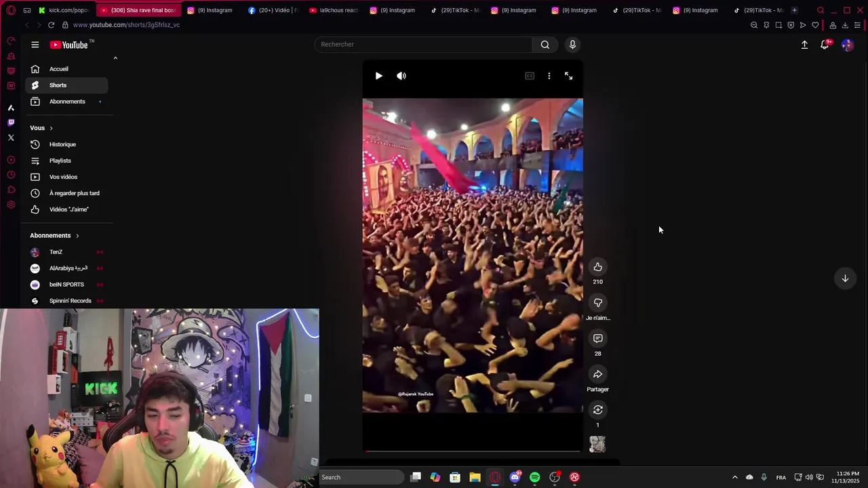Start voice search with microphone icon
Viewport: 868px width, 488px height.
tap(572, 45)
